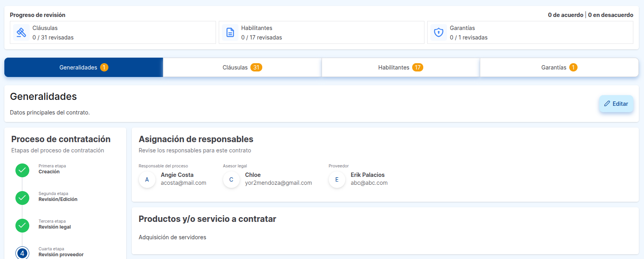Click the green checkmark for Creación stage
The width and height of the screenshot is (644, 259).
click(22, 170)
